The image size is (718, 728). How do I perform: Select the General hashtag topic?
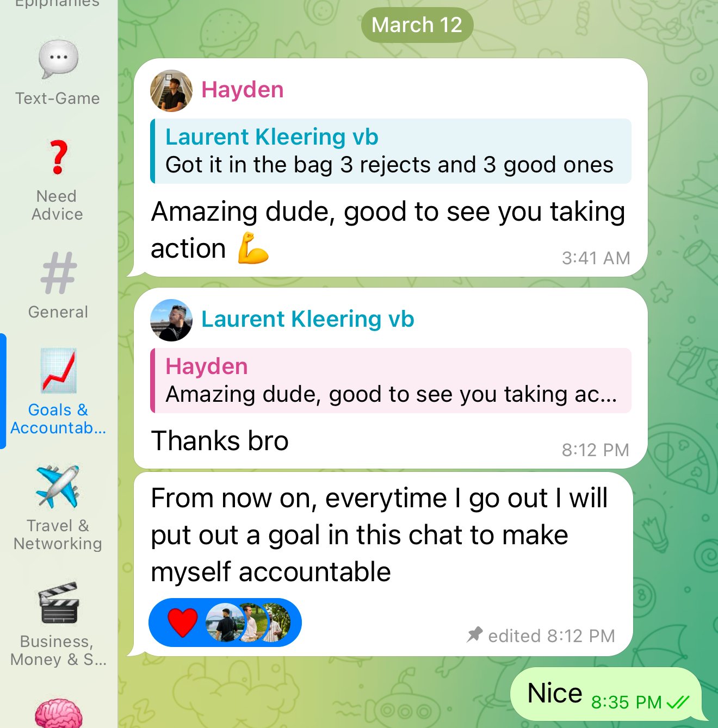pyautogui.click(x=58, y=273)
